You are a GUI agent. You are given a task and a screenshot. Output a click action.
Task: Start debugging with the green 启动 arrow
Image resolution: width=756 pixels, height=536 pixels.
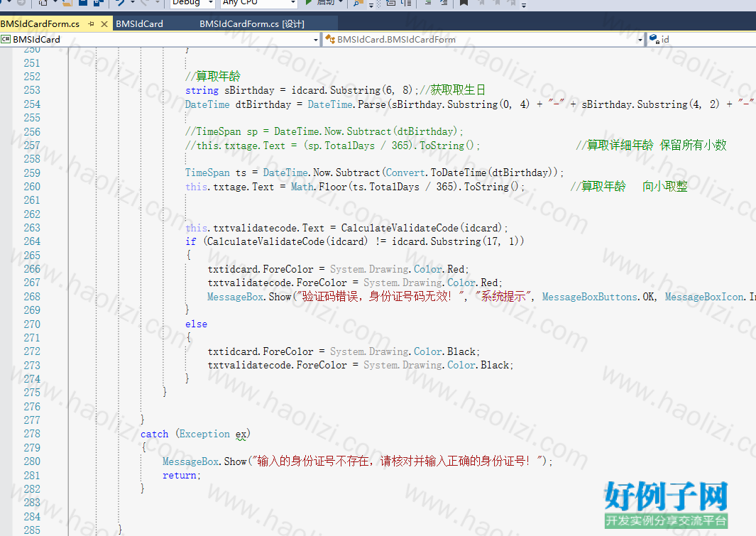309,3
